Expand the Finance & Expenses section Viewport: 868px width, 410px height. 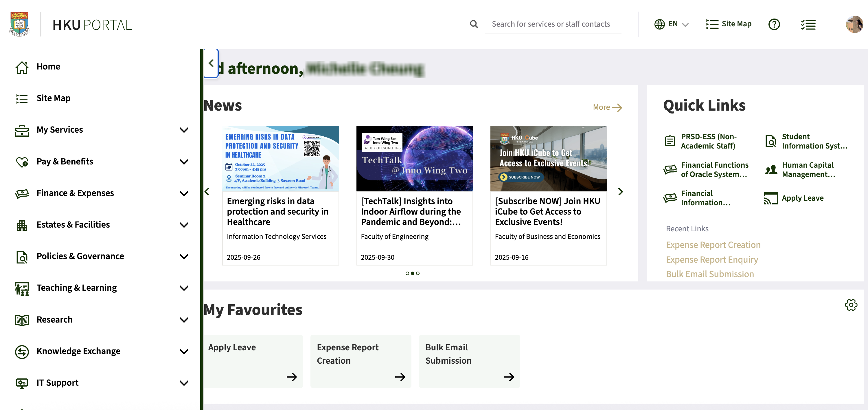coord(184,193)
